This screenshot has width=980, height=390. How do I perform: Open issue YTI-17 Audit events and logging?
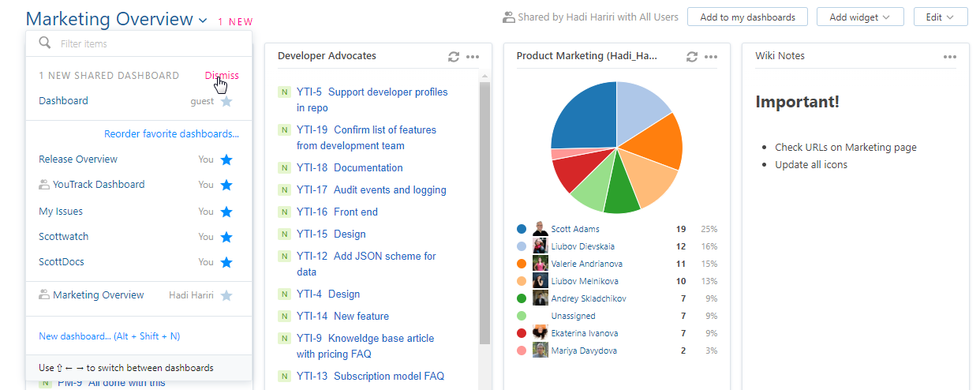pos(372,190)
